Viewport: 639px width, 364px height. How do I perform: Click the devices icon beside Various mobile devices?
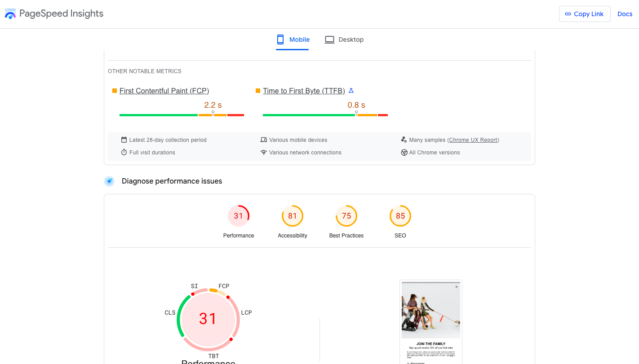tap(264, 140)
